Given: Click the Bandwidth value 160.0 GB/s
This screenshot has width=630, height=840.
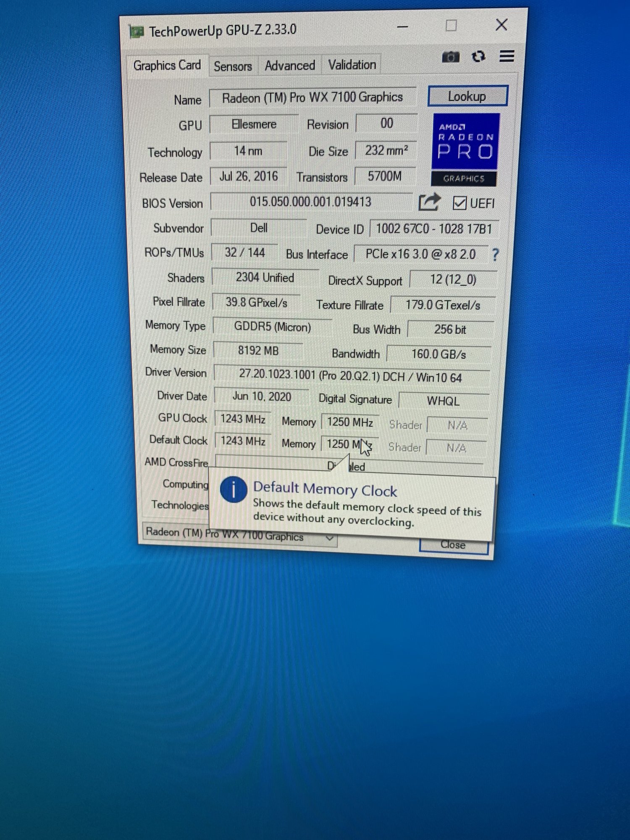Looking at the screenshot, I should [x=439, y=354].
